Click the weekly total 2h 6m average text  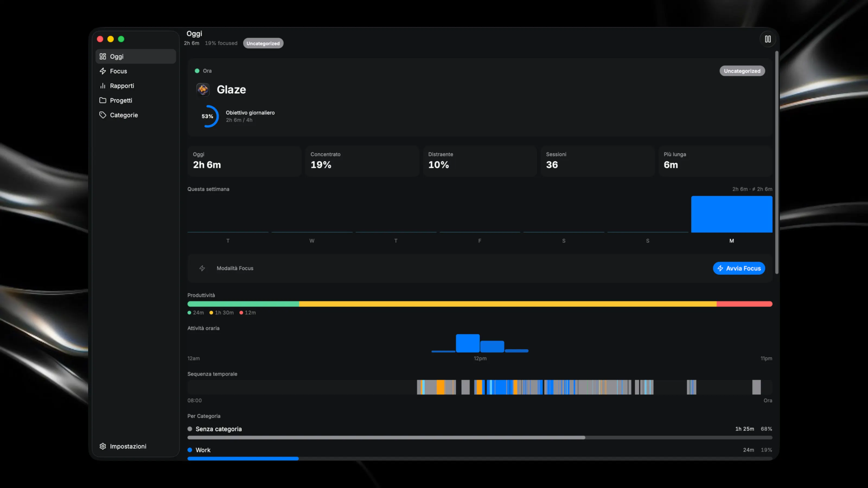[x=752, y=189]
